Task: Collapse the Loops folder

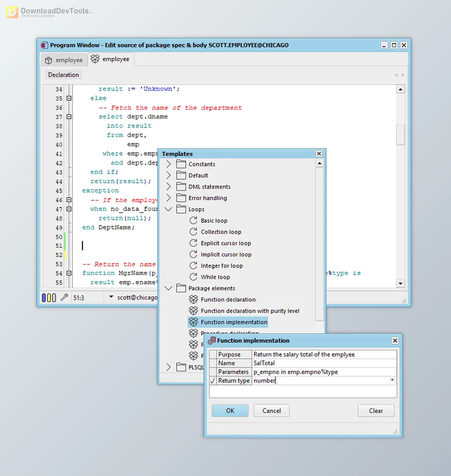Action: [x=168, y=209]
